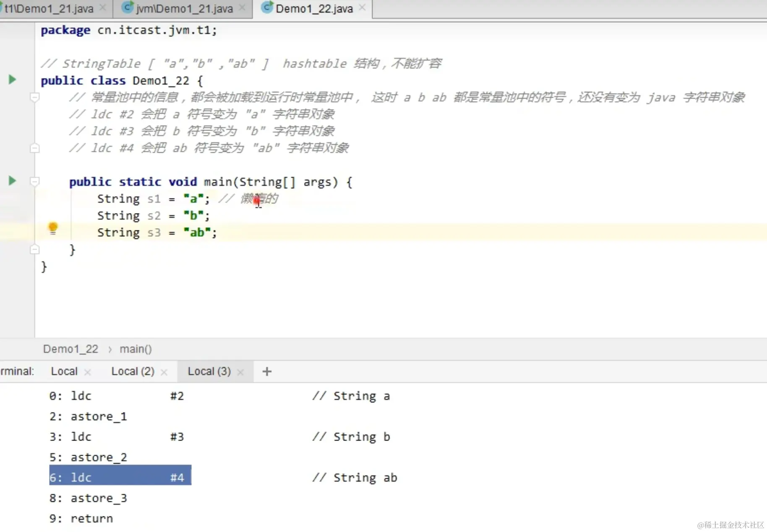Open the Local terminal tab
Viewport: 767px width, 532px height.
click(x=64, y=371)
